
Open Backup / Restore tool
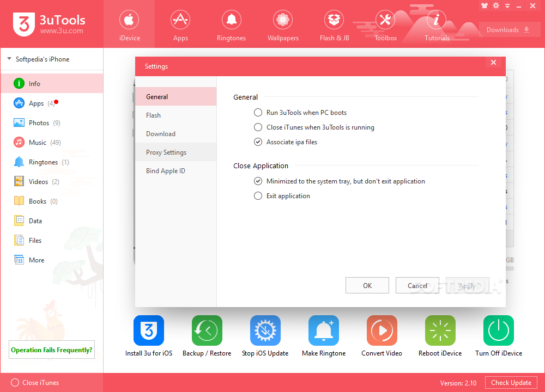click(207, 330)
